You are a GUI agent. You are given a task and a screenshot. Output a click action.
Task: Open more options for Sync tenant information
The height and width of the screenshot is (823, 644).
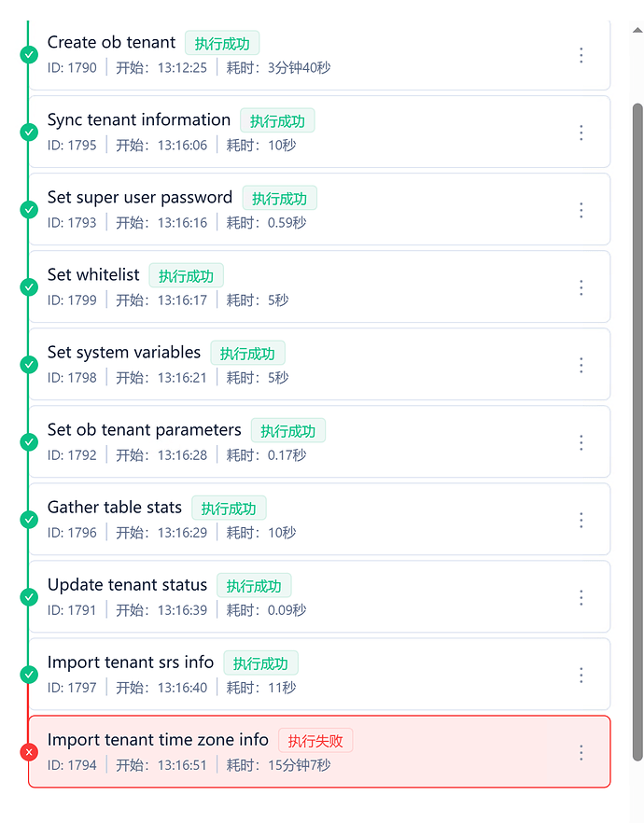[x=581, y=133]
